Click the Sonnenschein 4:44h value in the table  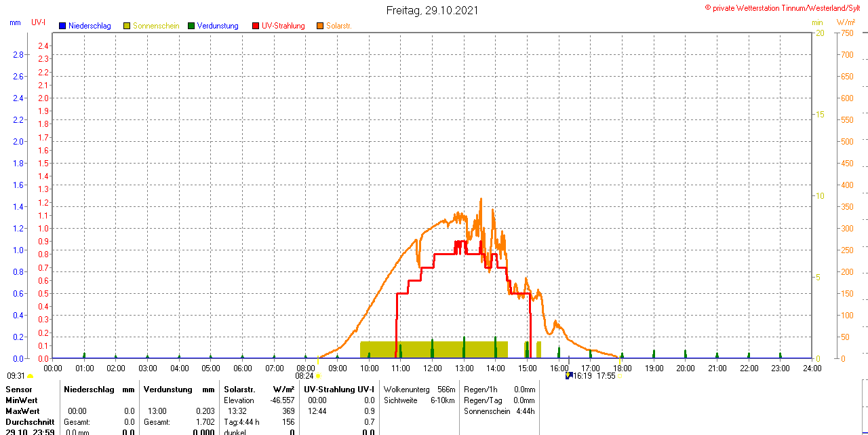click(x=499, y=411)
